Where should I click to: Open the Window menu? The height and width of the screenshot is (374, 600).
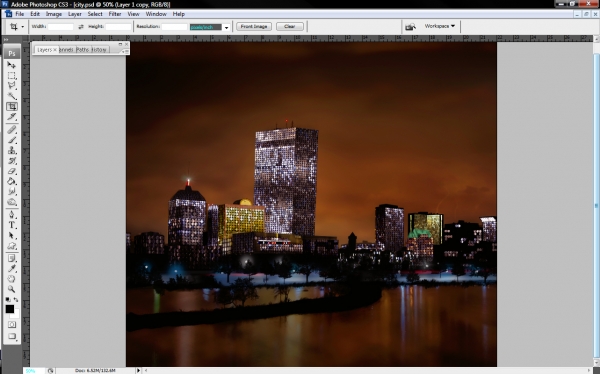(156, 14)
